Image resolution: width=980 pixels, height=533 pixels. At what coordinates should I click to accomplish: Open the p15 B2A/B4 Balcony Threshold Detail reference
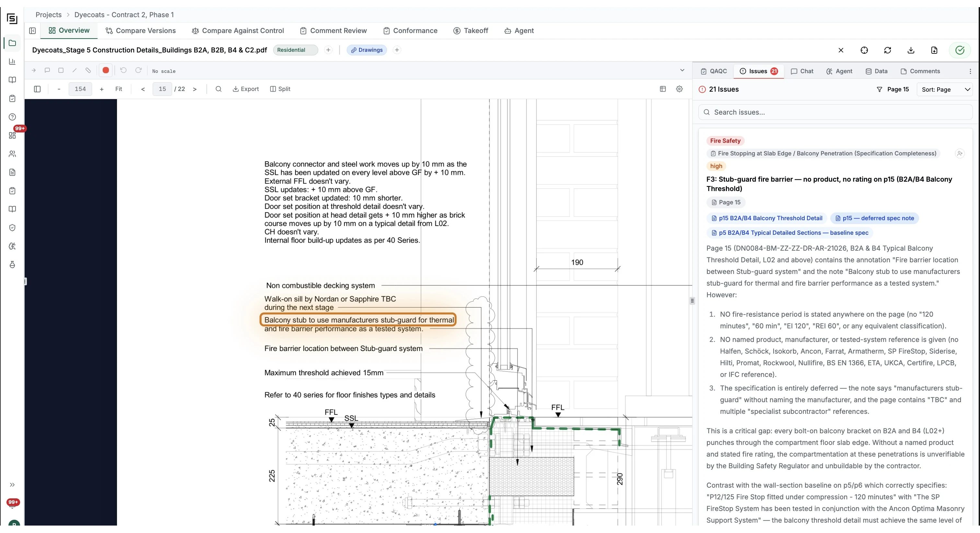click(x=766, y=218)
